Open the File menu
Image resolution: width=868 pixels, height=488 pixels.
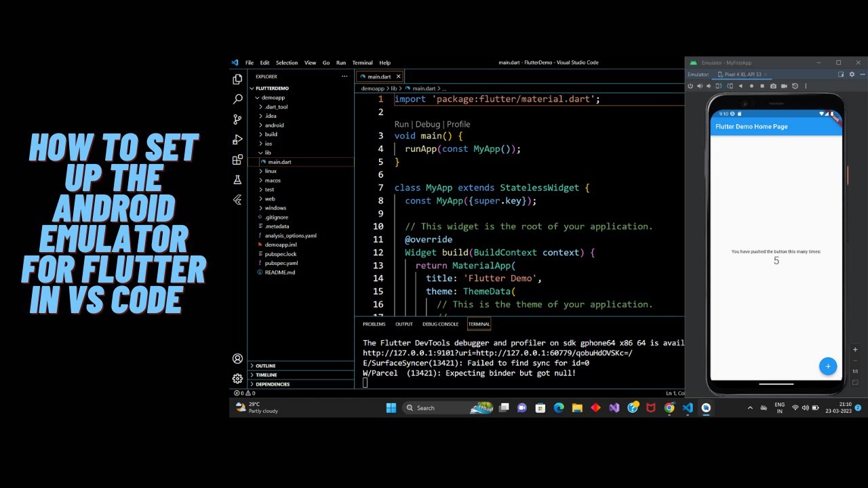click(250, 62)
